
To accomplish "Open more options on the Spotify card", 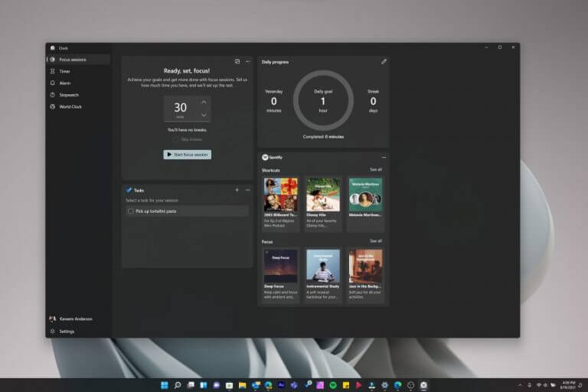I will pos(384,158).
